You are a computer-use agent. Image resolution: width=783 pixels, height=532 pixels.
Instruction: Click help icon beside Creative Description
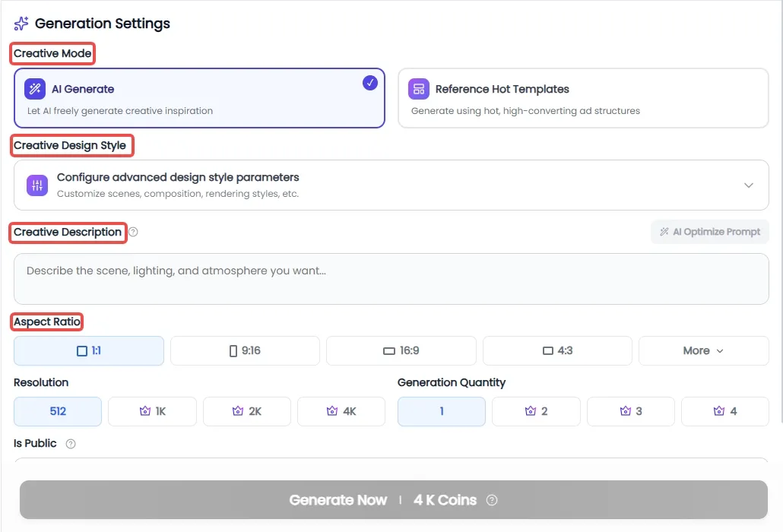click(x=133, y=232)
